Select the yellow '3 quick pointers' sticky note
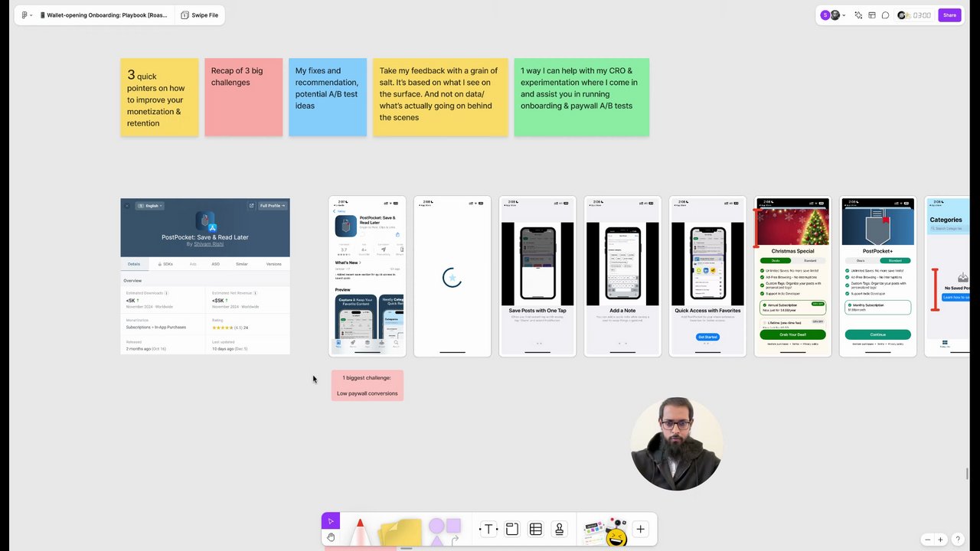 (159, 97)
